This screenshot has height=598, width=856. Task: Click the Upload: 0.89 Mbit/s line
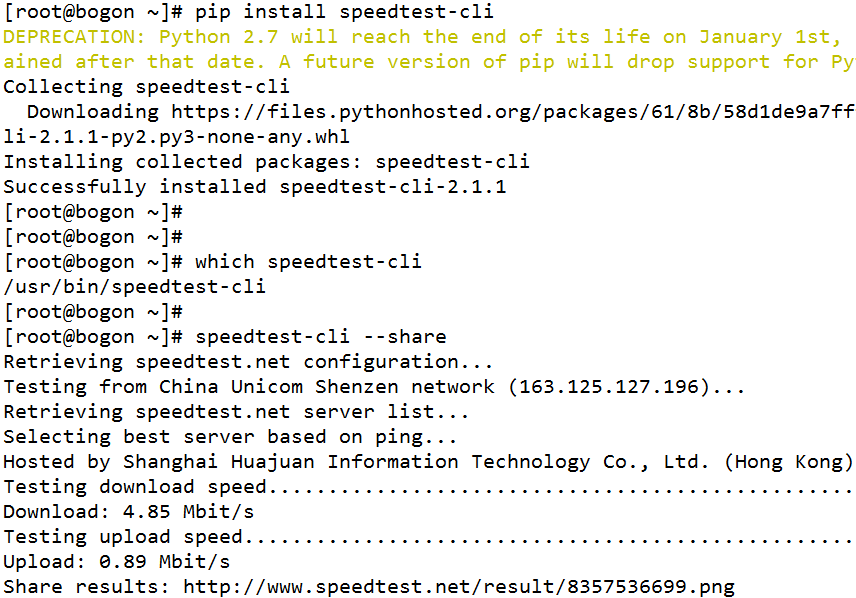click(117, 561)
